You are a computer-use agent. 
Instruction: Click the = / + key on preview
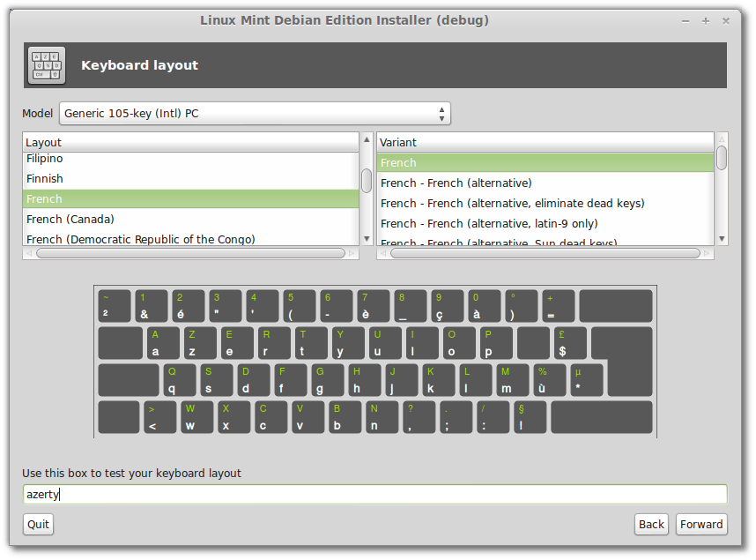click(559, 306)
